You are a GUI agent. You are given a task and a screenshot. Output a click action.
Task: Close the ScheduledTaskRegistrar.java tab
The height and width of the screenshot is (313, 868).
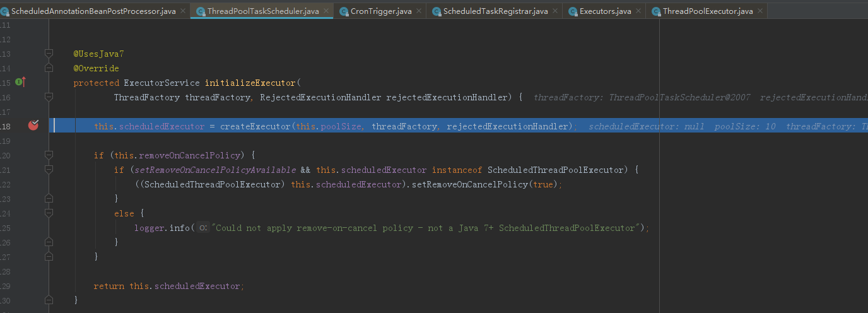click(x=555, y=11)
